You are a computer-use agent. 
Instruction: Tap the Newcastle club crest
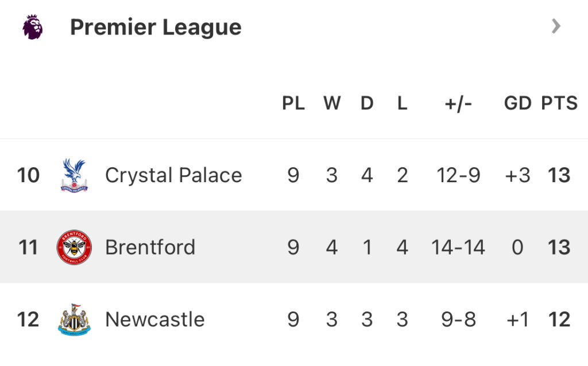tap(74, 319)
